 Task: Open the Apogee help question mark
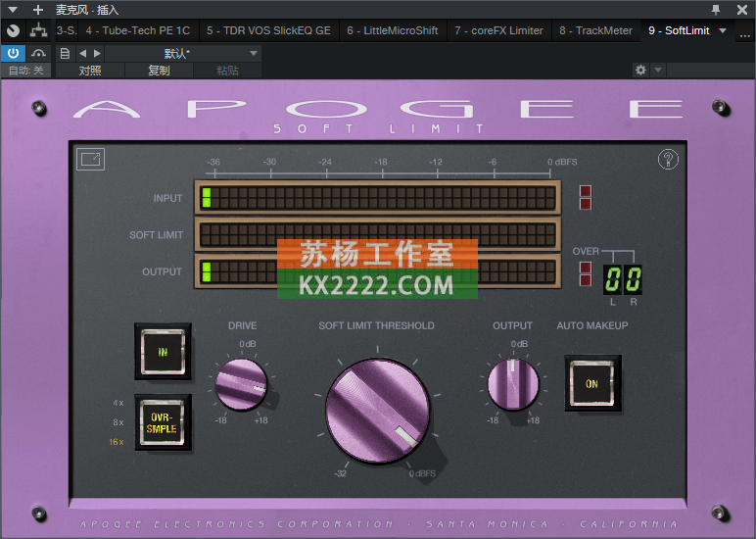pyautogui.click(x=668, y=159)
